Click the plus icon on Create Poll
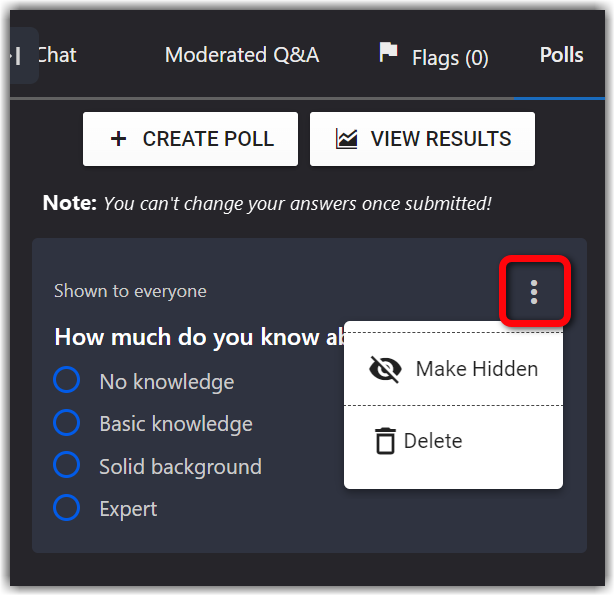This screenshot has height=596, width=615. tap(118, 139)
